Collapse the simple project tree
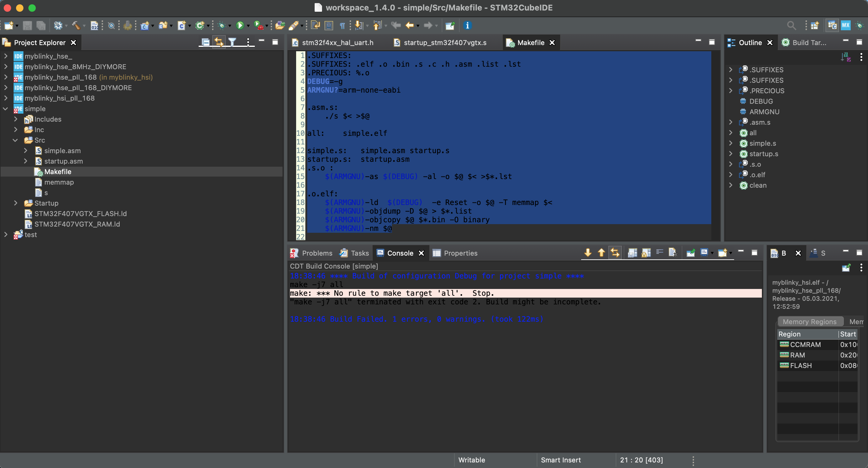Image resolution: width=868 pixels, height=468 pixels. pyautogui.click(x=6, y=109)
